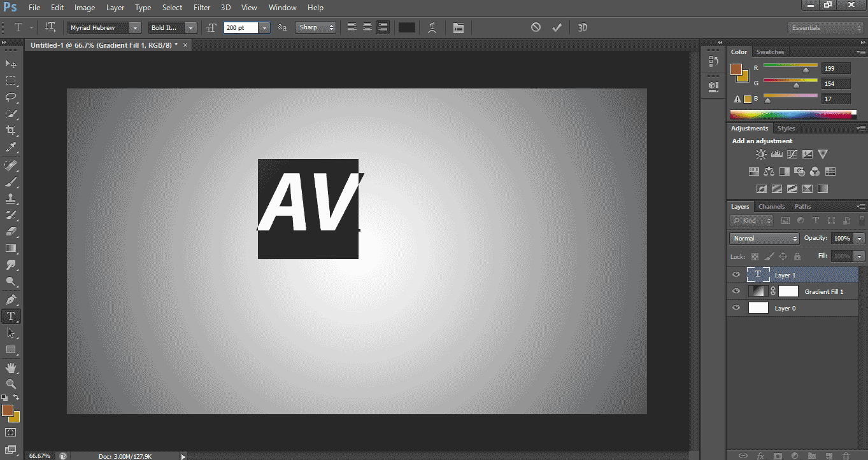Click the Gradient Fill 1 layer thumbnail
This screenshot has height=460, width=868.
pos(758,291)
